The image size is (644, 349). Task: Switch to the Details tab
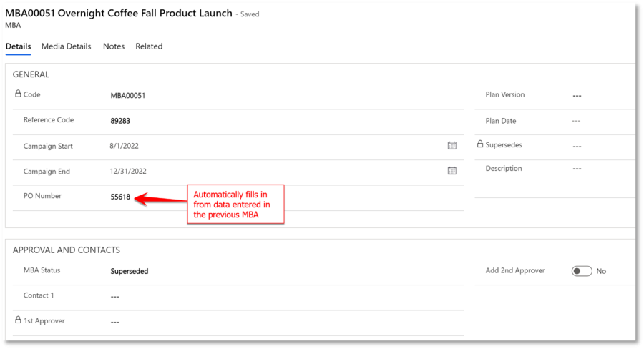click(x=19, y=46)
